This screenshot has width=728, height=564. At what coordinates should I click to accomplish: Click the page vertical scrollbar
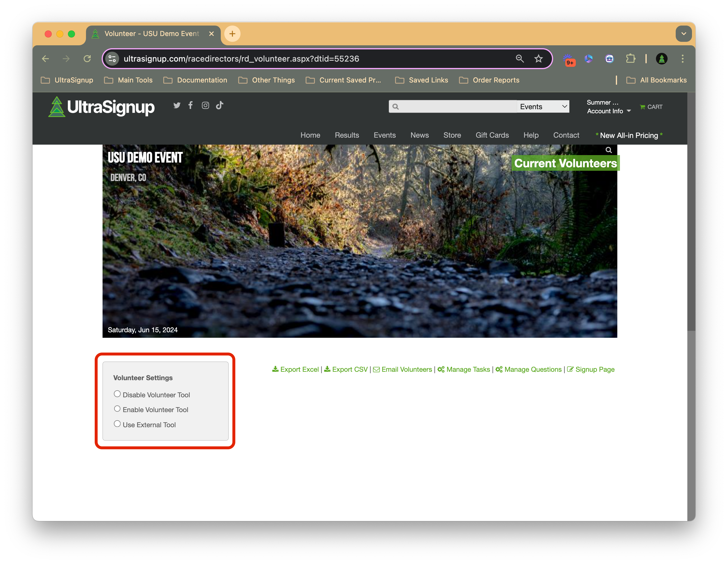(691, 212)
